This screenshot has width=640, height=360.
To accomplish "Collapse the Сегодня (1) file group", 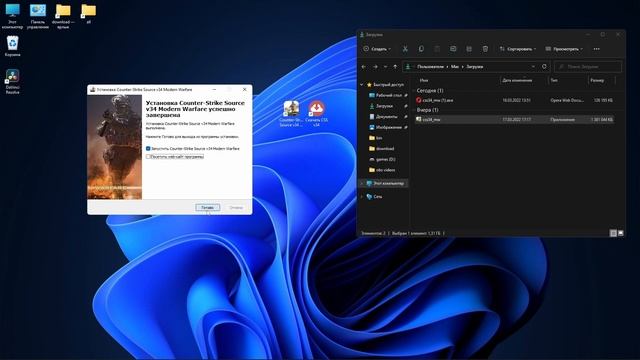I will click(x=414, y=91).
